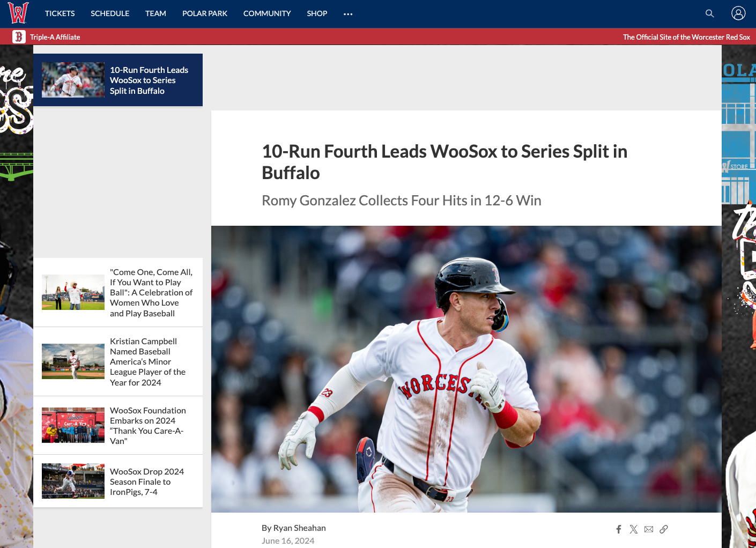The height and width of the screenshot is (548, 756).
Task: Go to the Shop page
Action: [x=317, y=13]
